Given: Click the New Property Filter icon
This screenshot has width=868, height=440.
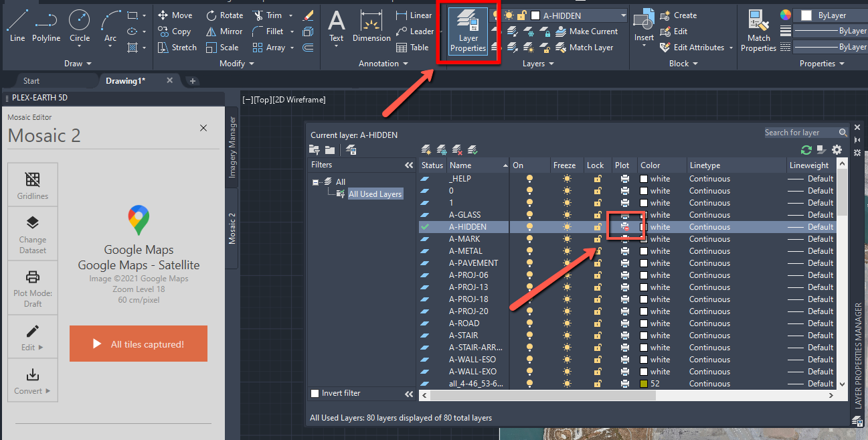Looking at the screenshot, I should pyautogui.click(x=315, y=150).
